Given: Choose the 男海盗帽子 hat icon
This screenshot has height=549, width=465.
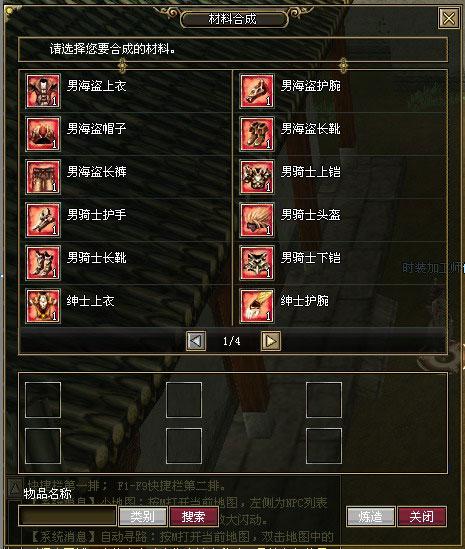Looking at the screenshot, I should point(43,134).
